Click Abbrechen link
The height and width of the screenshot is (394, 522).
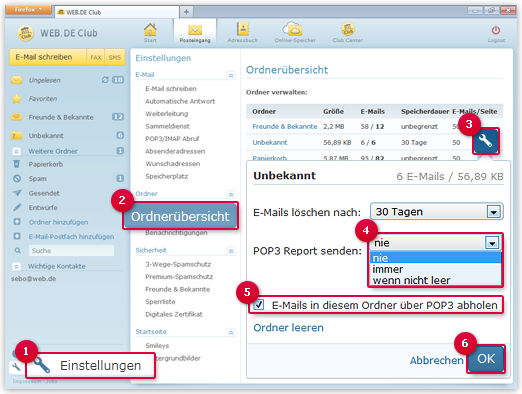pos(436,360)
